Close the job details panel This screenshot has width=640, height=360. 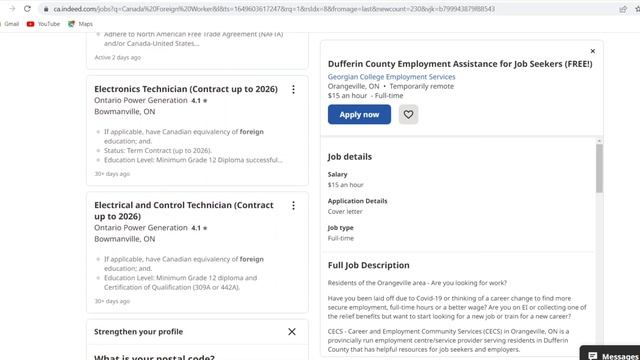click(x=593, y=51)
